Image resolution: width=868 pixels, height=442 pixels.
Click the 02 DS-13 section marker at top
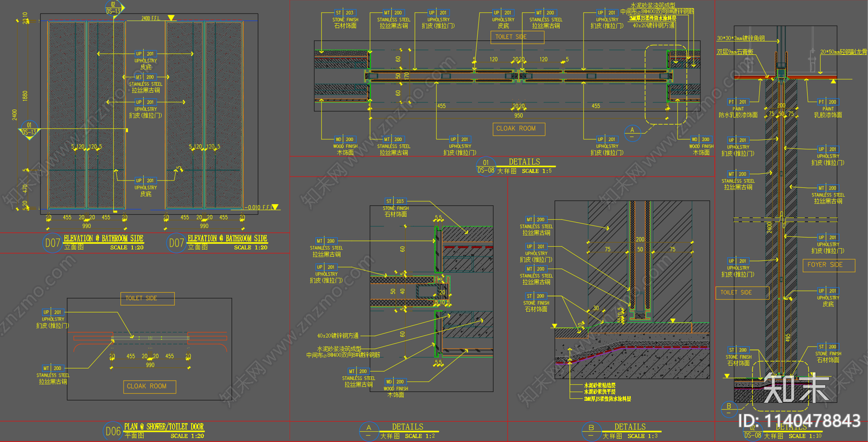[114, 8]
